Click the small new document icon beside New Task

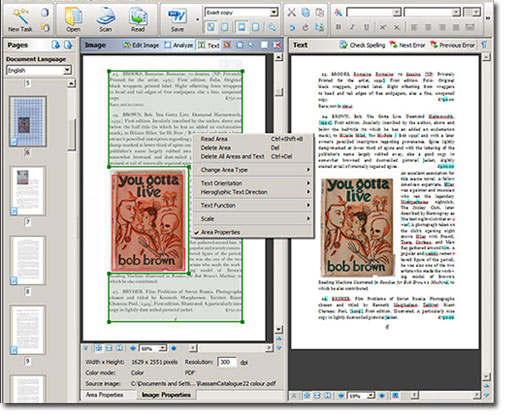[x=45, y=13]
